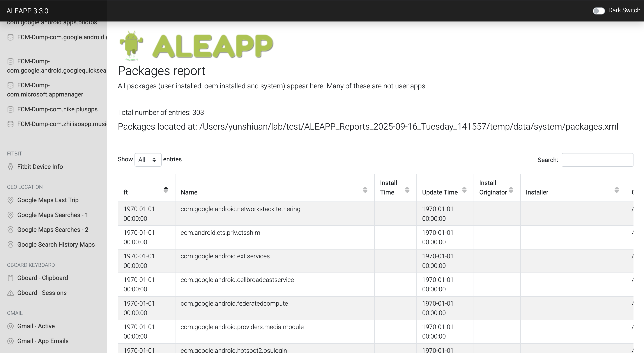Select com.google.android.federatedcompute cell
Viewport: 644px width, 353px height.
[x=275, y=308]
